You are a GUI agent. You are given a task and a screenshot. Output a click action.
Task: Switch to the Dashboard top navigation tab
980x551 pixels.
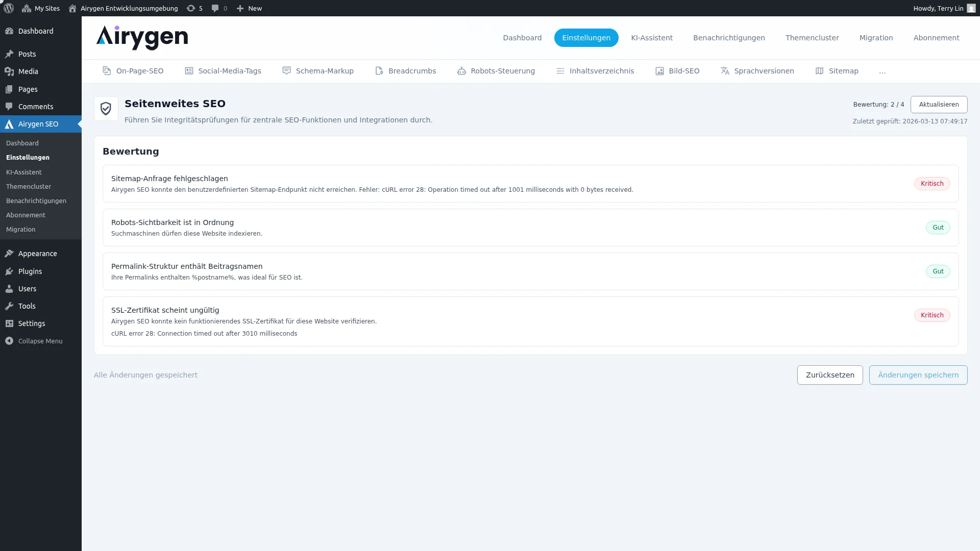click(522, 38)
